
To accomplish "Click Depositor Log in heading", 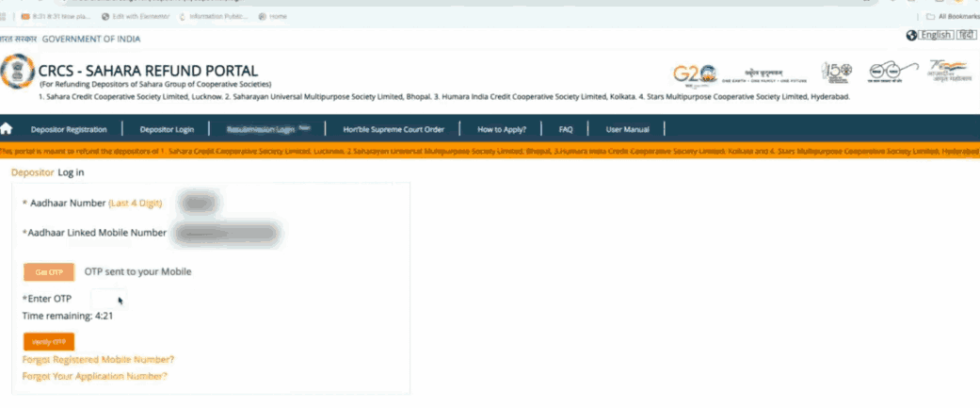I will [x=47, y=172].
